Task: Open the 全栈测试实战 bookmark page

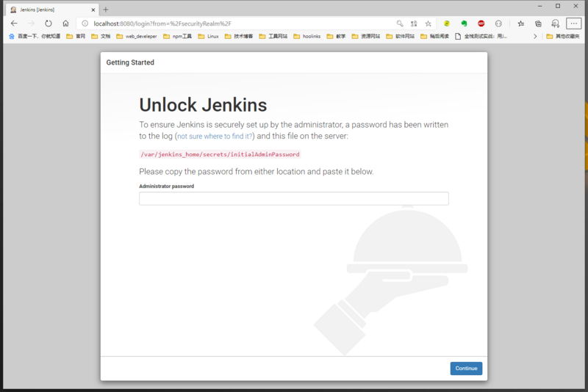Action: click(x=481, y=36)
